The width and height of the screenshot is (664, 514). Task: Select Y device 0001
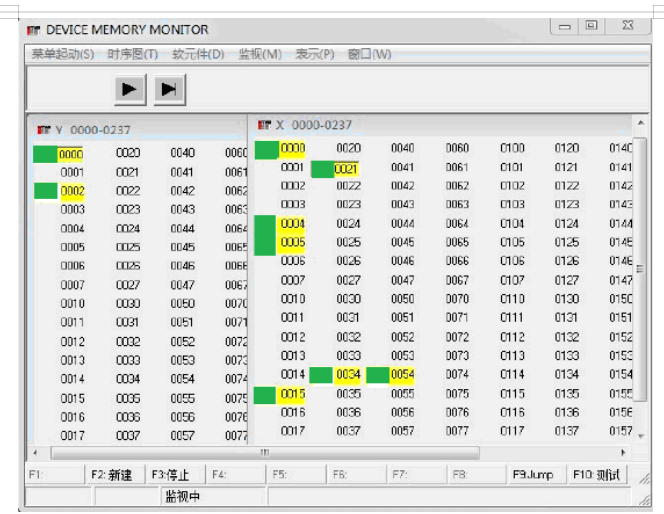click(x=72, y=172)
